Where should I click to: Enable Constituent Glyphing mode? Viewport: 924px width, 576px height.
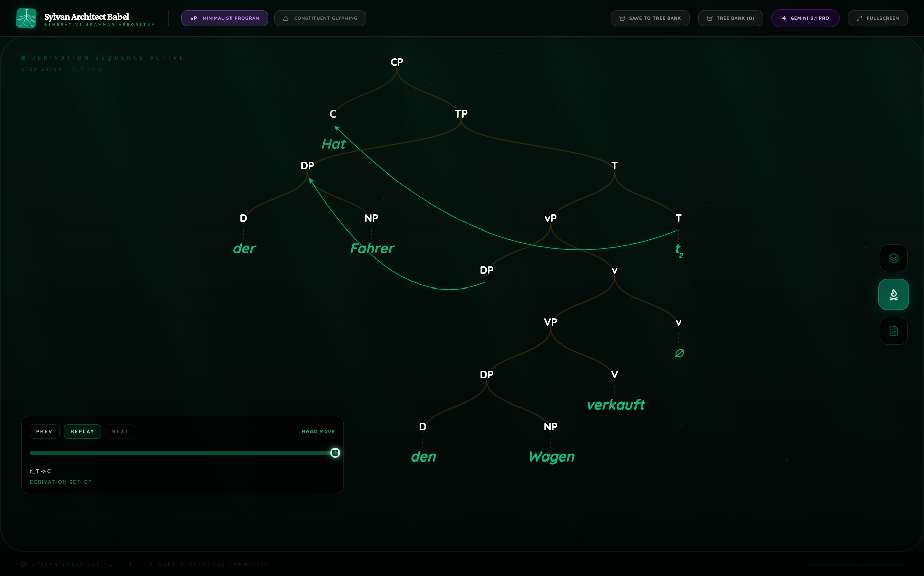(x=320, y=18)
